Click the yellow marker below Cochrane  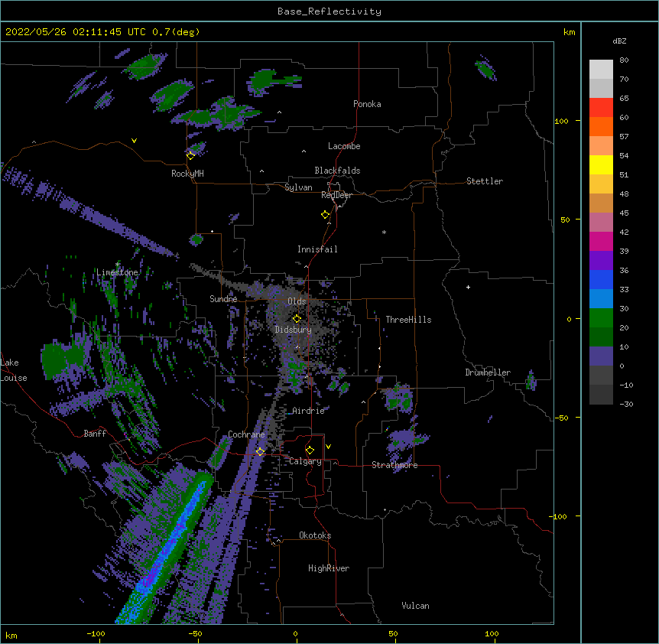coord(260,451)
